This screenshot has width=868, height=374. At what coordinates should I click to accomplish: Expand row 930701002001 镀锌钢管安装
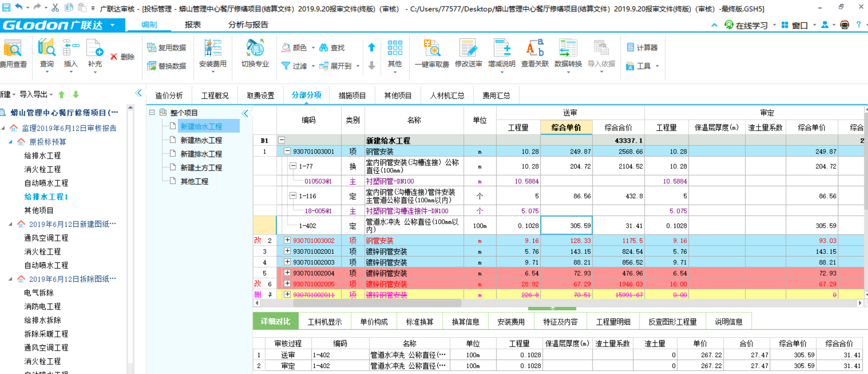287,251
